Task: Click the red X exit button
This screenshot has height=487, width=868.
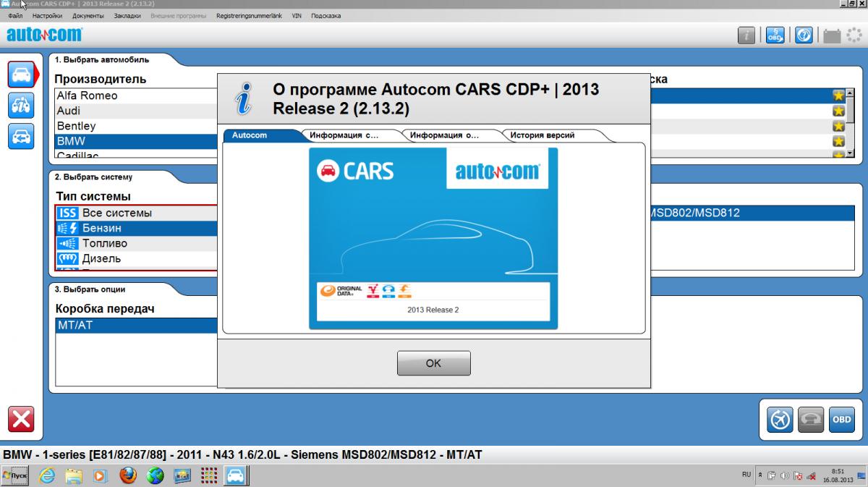Action: [21, 420]
